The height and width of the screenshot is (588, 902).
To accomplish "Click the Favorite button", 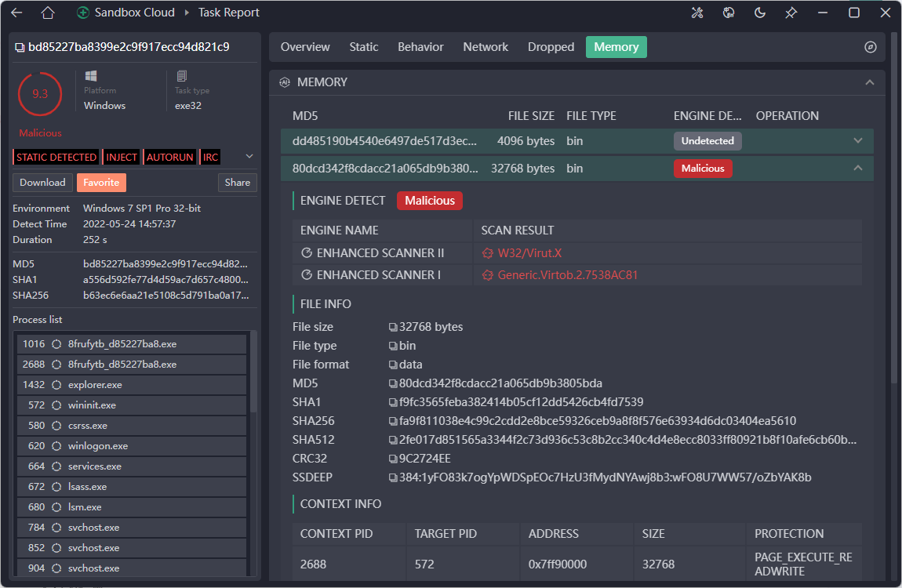I will [x=101, y=182].
